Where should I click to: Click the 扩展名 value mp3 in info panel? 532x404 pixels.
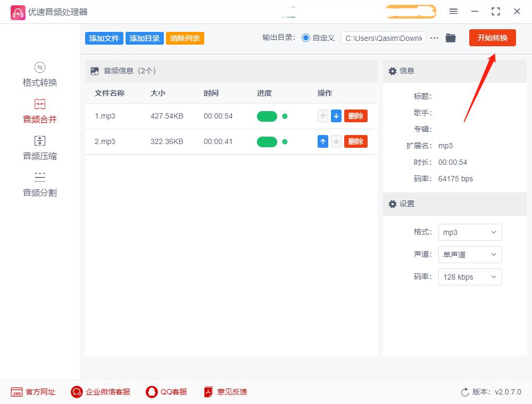click(x=445, y=146)
